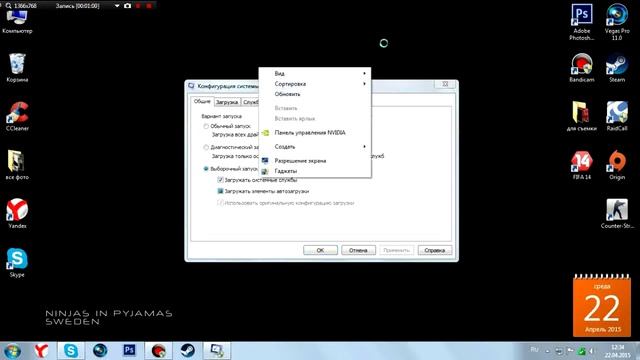
Task: Click the taskbar clock and date
Action: [618, 351]
